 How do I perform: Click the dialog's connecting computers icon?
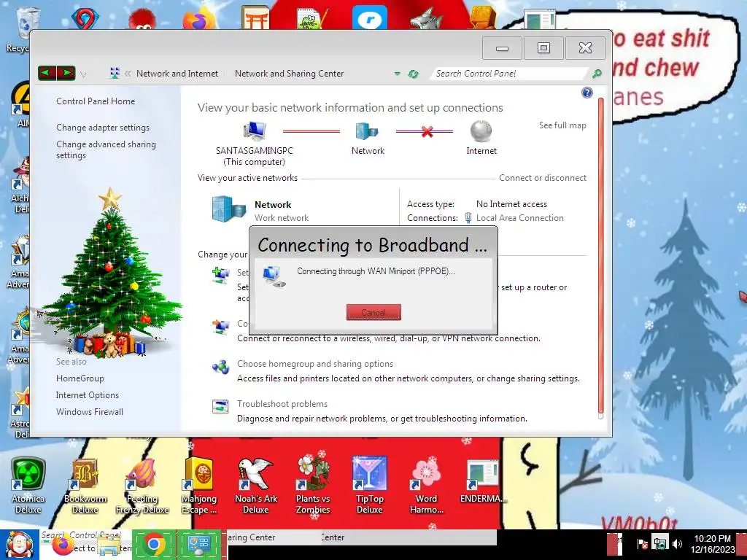tap(274, 276)
